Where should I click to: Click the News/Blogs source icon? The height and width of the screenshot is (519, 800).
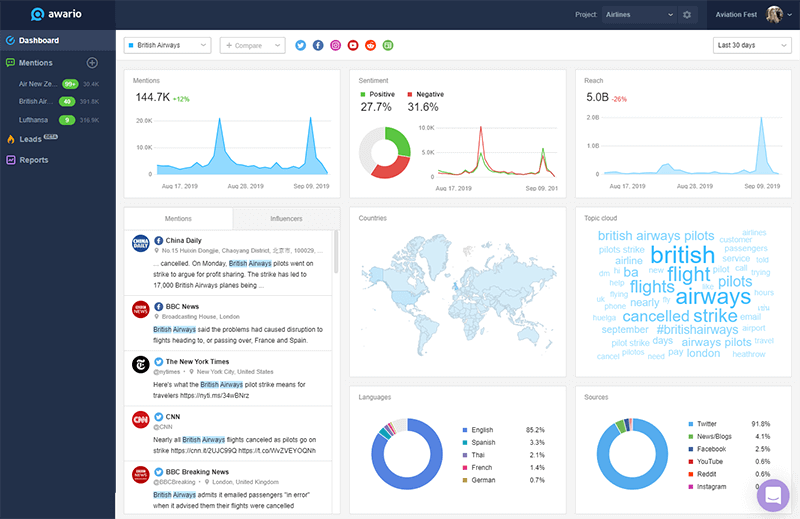click(x=388, y=45)
